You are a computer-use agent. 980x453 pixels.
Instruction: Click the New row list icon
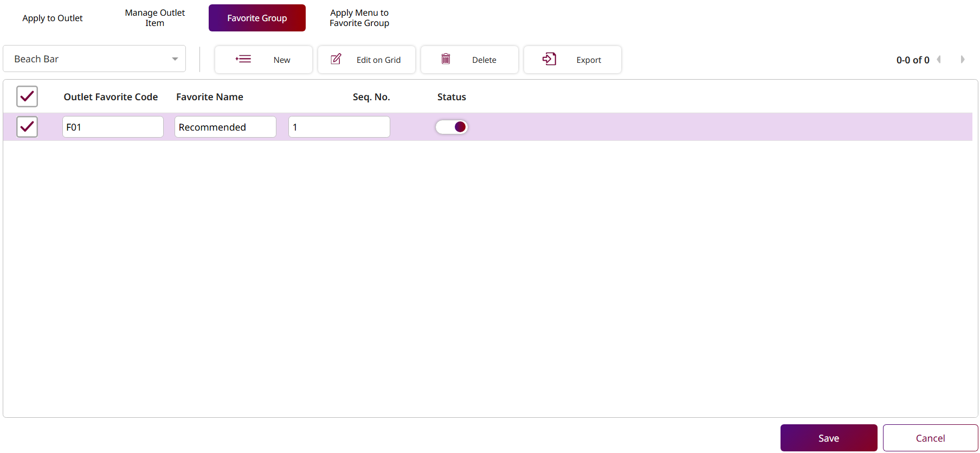[243, 59]
